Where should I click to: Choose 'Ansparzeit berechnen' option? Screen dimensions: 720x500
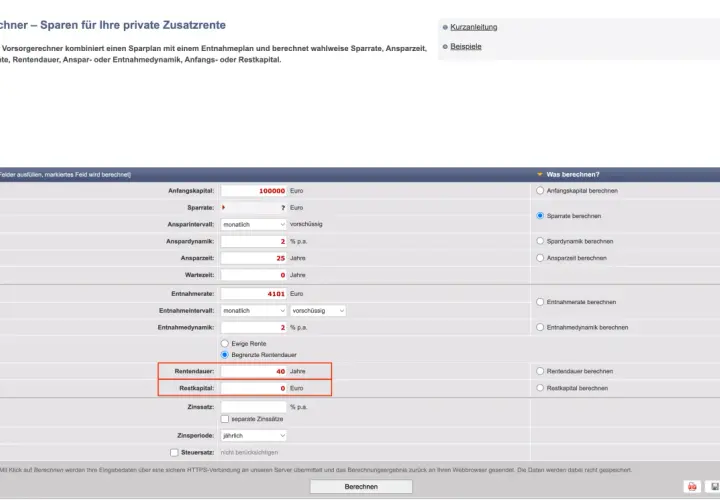(x=540, y=258)
